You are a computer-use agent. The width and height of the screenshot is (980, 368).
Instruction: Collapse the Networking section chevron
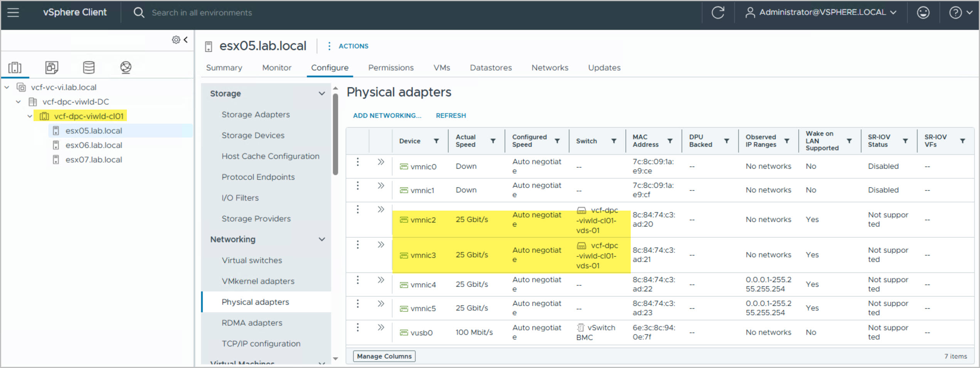tap(322, 240)
